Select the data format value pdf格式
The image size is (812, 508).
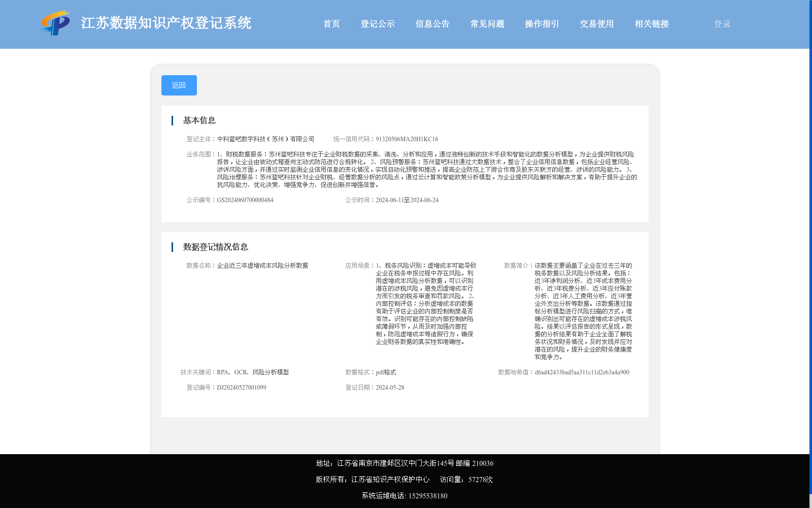(386, 372)
